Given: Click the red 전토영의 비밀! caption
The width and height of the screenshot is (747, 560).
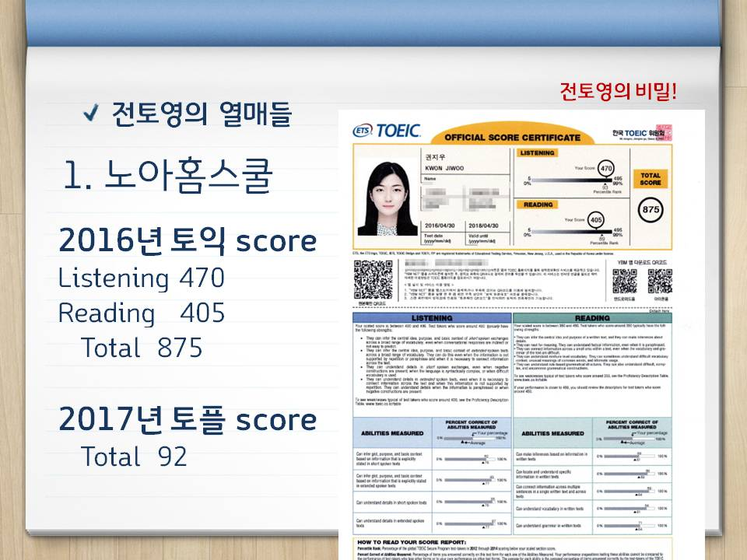Looking at the screenshot, I should click(x=619, y=92).
